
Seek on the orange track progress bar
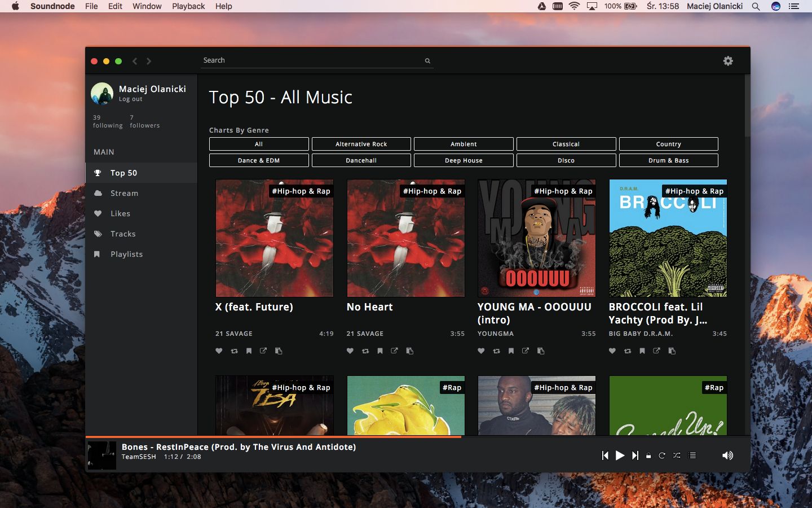[x=273, y=436]
